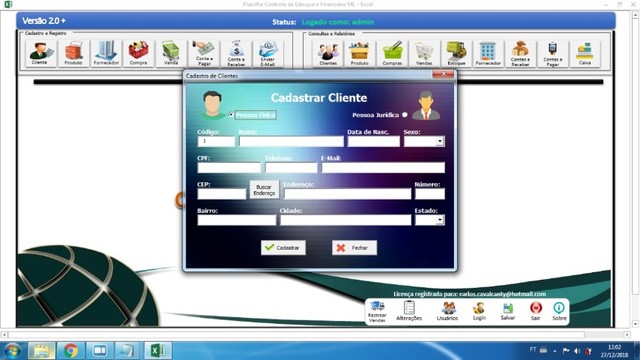The width and height of the screenshot is (640, 360).
Task: Open the Usuários icon
Action: pos(447,311)
